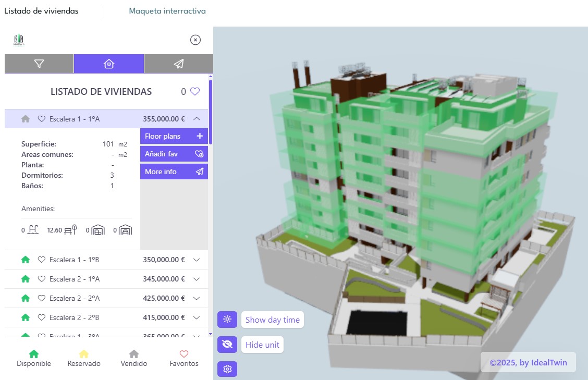The width and height of the screenshot is (588, 380).
Task: Click green house icon for Escalera 2 - 2ºB
Action: click(x=26, y=318)
